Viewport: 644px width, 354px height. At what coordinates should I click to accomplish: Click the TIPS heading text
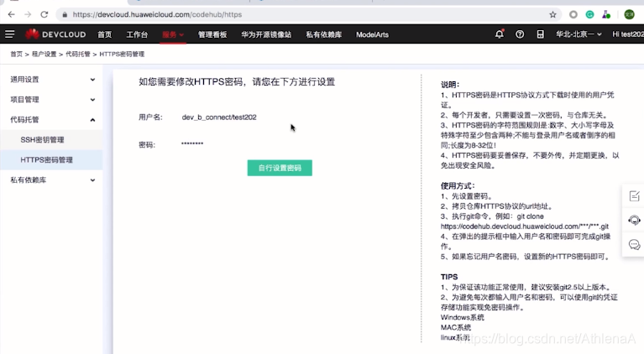[449, 277]
